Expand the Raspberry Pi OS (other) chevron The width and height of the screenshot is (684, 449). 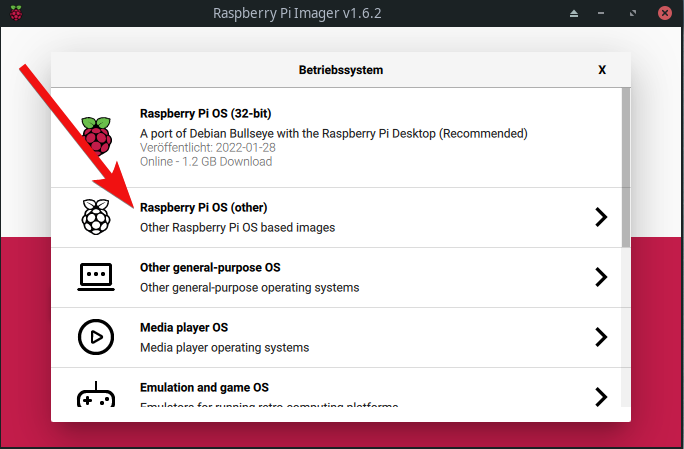[x=601, y=217]
